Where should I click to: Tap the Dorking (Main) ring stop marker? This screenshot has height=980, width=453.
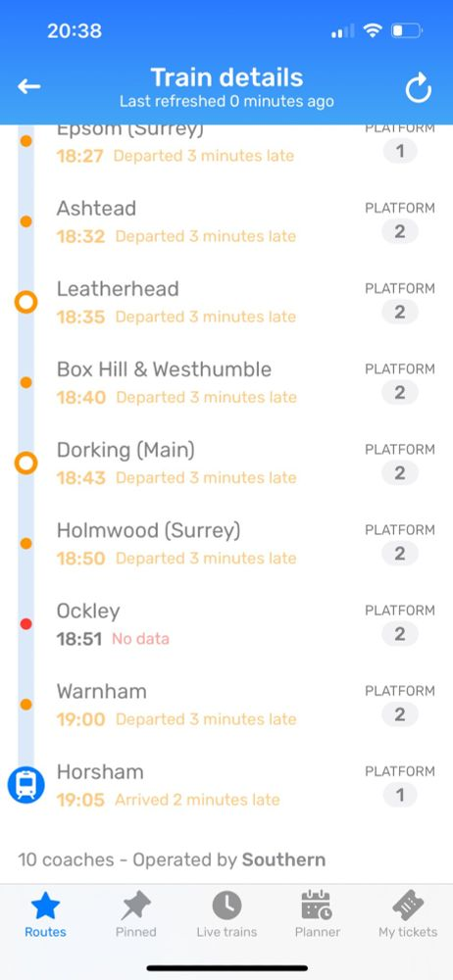click(x=25, y=464)
